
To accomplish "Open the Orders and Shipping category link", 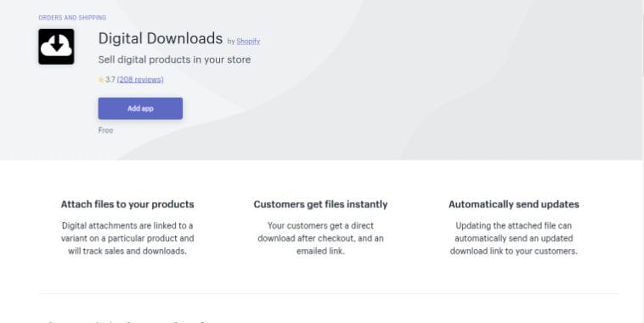I will point(72,18).
